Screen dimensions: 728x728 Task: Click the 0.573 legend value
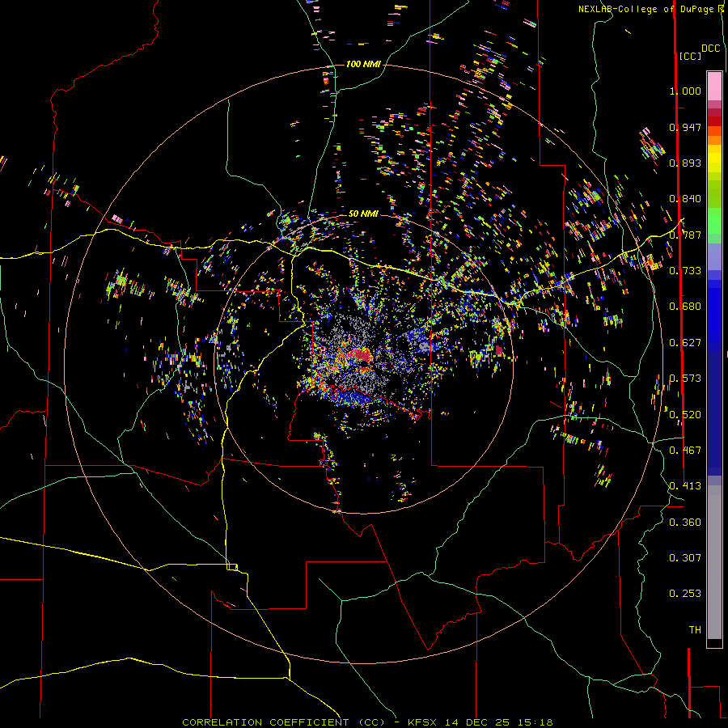click(x=685, y=379)
